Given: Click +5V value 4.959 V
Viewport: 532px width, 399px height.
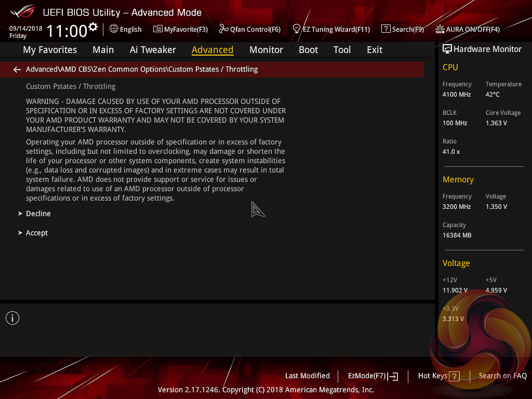Looking at the screenshot, I should [496, 290].
